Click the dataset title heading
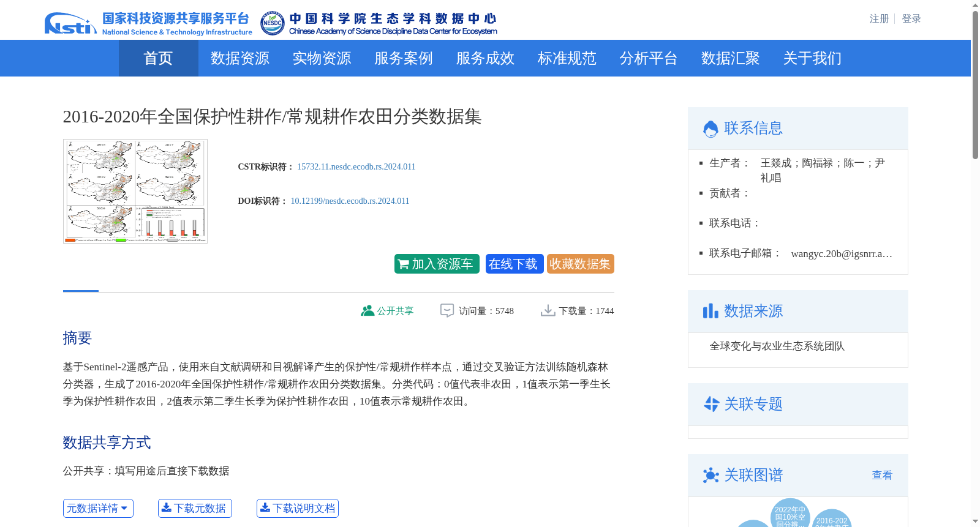This screenshot has width=980, height=527. pos(272,116)
